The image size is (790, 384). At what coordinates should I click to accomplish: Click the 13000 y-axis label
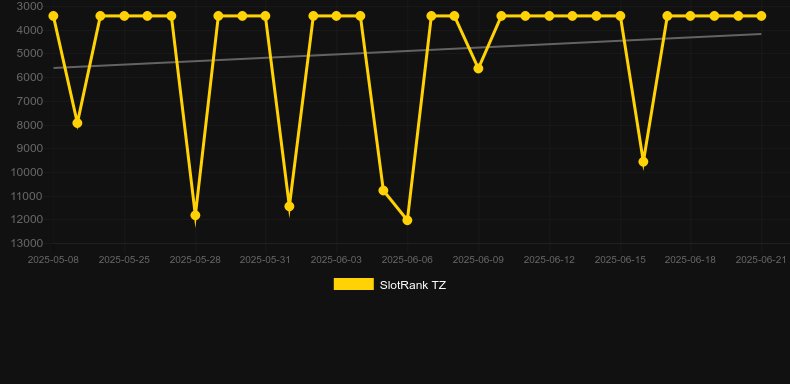[x=27, y=243]
